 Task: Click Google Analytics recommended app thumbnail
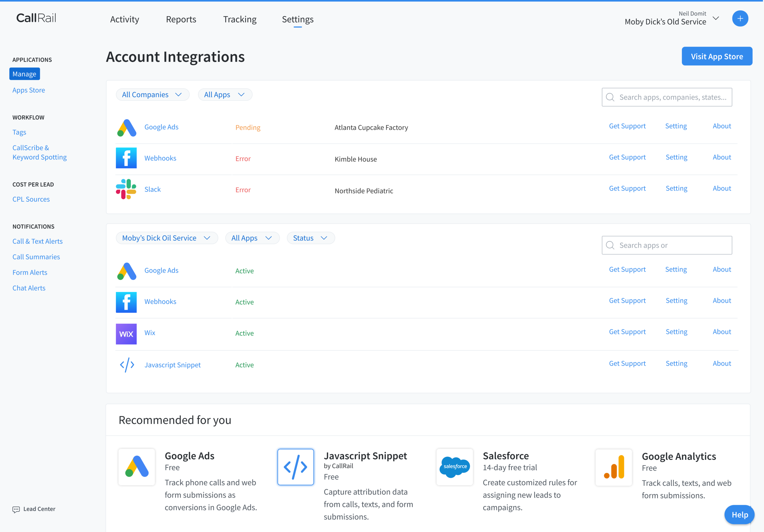click(614, 467)
